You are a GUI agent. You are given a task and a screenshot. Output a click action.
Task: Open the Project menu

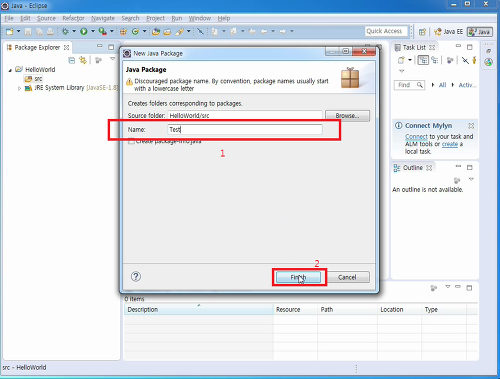click(x=156, y=18)
